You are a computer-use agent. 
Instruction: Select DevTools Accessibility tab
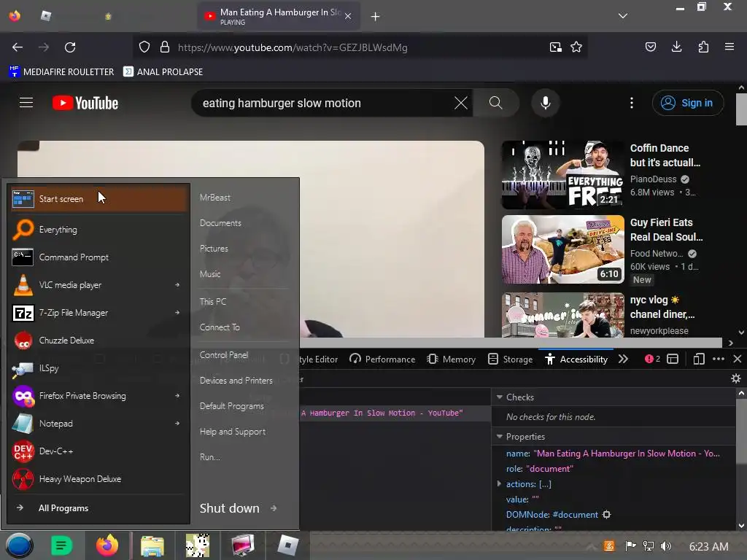point(576,359)
